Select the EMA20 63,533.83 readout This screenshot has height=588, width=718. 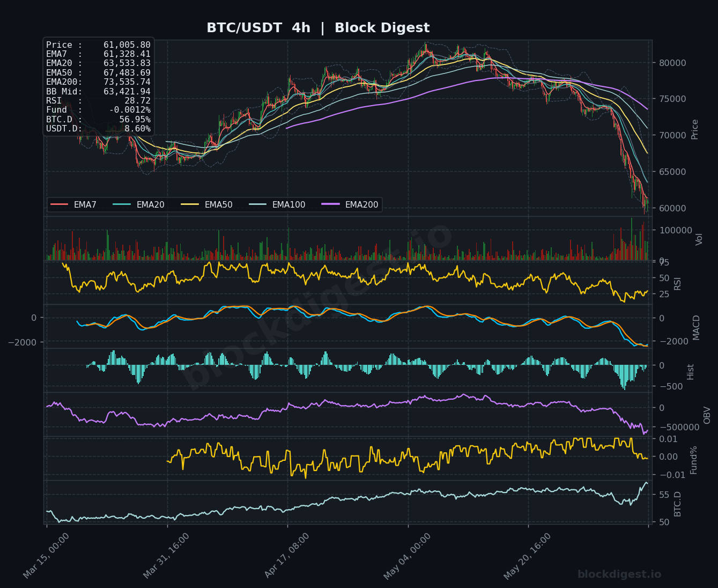98,63
